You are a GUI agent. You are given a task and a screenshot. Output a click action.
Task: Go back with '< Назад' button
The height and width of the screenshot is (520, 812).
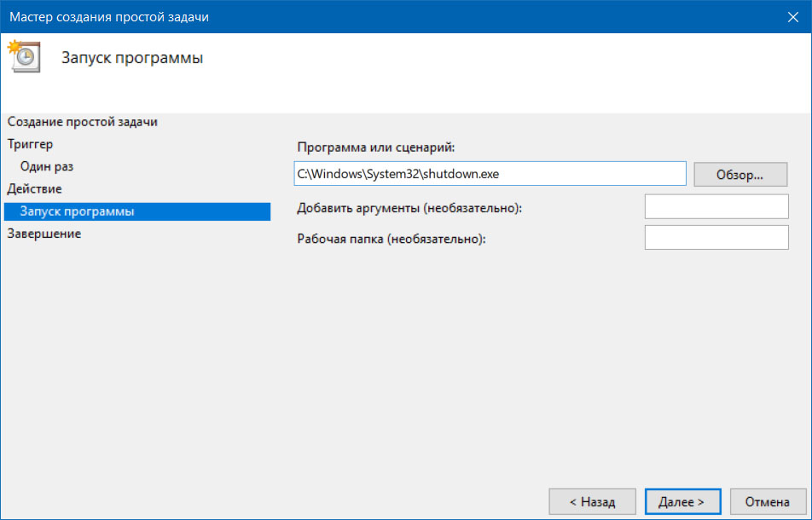click(593, 501)
